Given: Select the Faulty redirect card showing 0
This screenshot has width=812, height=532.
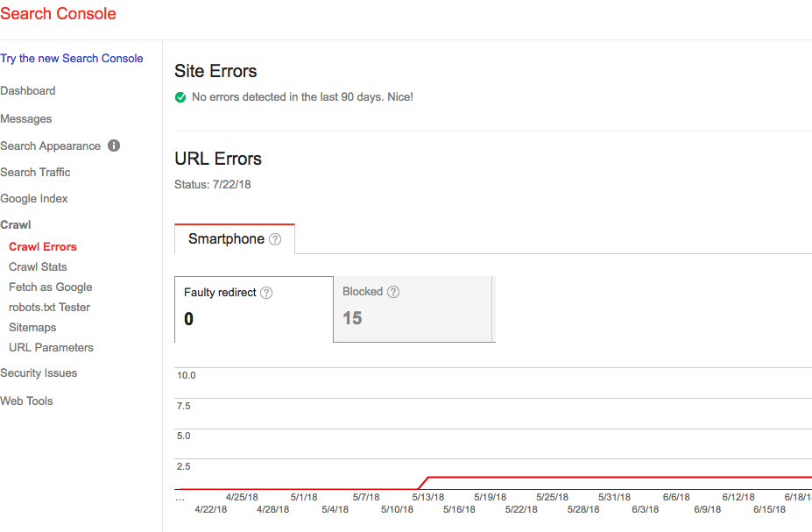Looking at the screenshot, I should [253, 309].
